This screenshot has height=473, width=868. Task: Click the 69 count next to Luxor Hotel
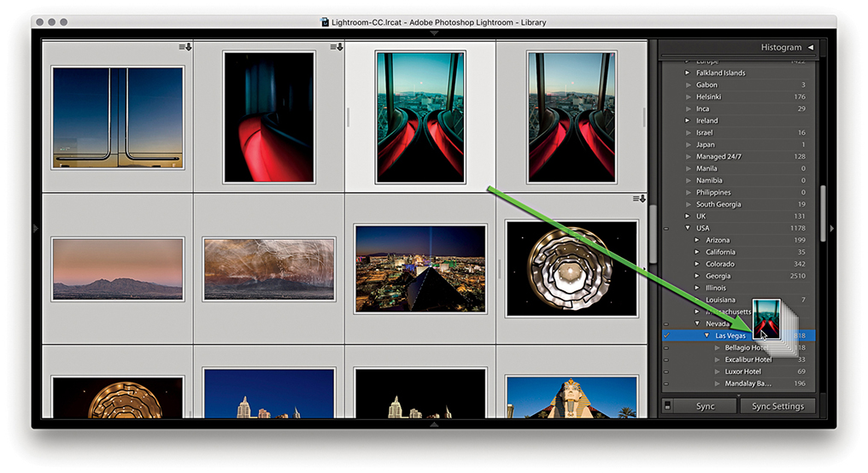click(801, 371)
